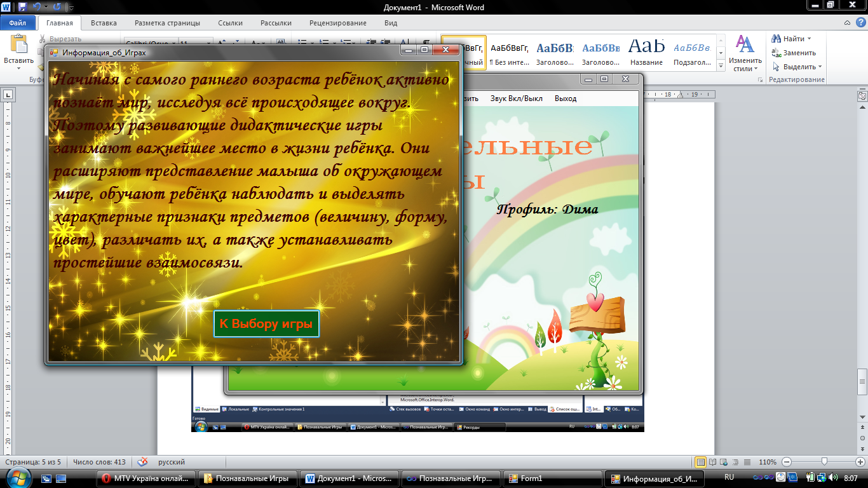This screenshot has width=868, height=488.
Task: Click the spelling check icon in status bar
Action: pos(143,462)
